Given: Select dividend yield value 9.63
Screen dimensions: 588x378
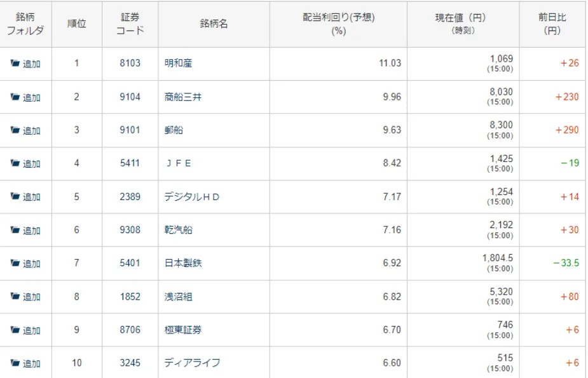Looking at the screenshot, I should 392,130.
